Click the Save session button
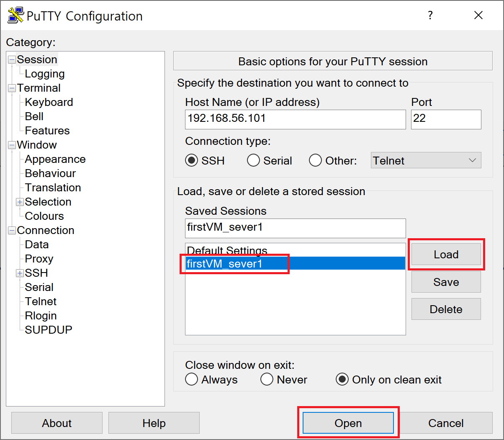The image size is (504, 440). click(446, 282)
